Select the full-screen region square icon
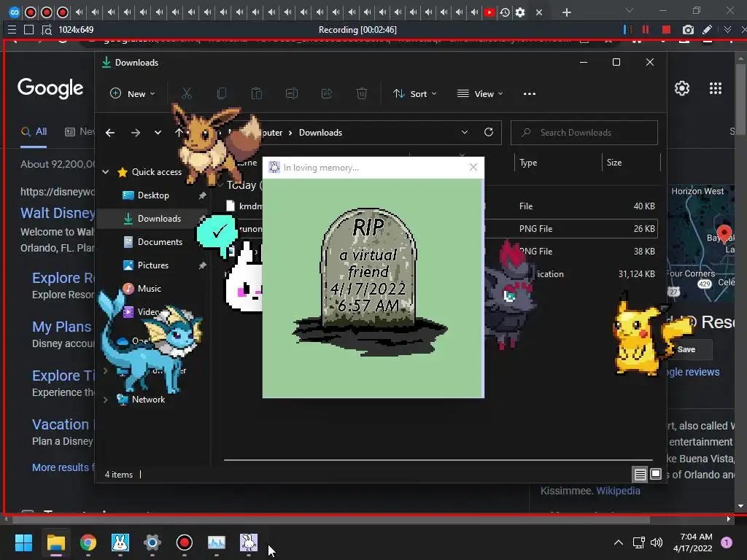Image resolution: width=747 pixels, height=560 pixels. tap(28, 29)
